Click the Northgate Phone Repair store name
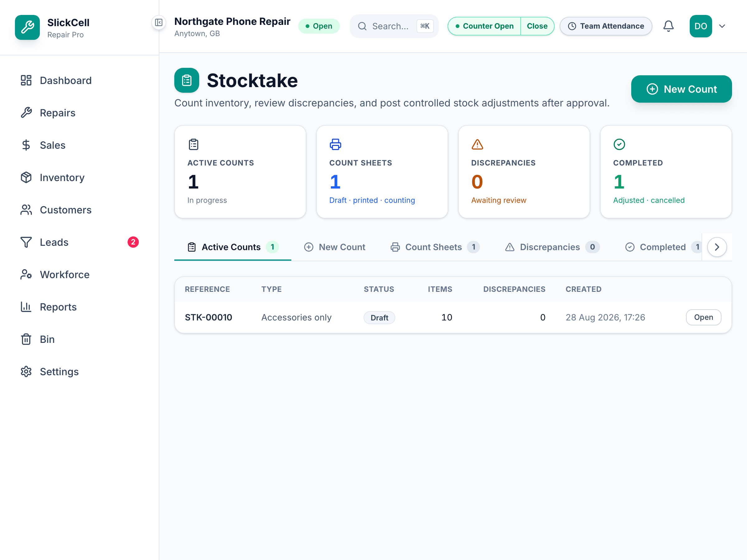The height and width of the screenshot is (560, 747). 232,21
